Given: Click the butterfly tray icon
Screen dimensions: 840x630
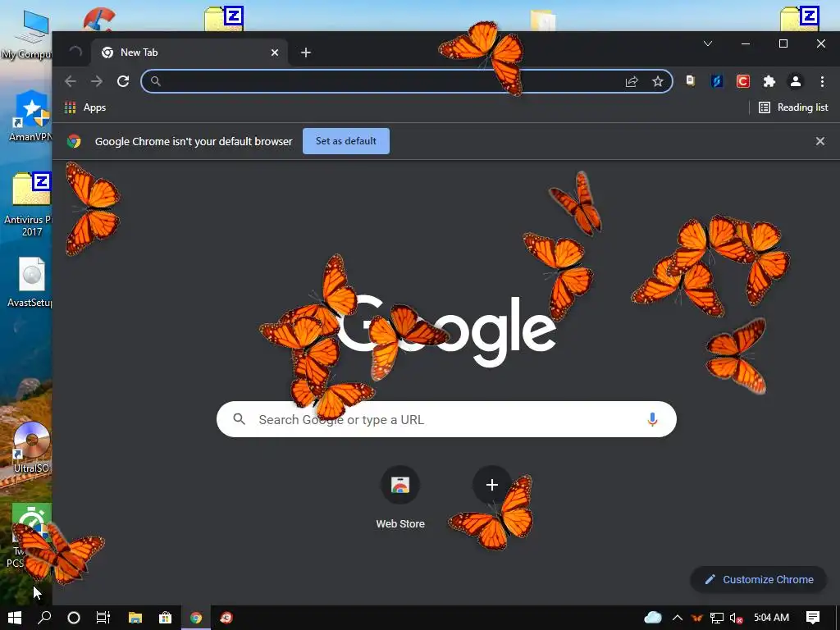Looking at the screenshot, I should coord(696,618).
